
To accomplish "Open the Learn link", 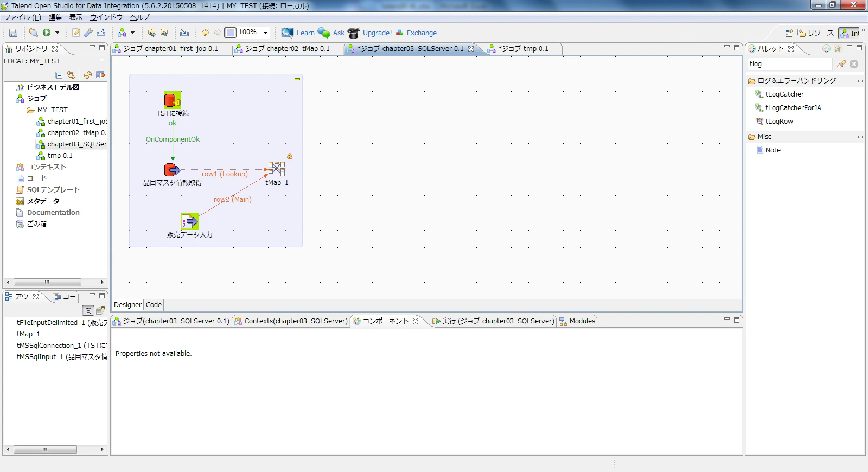I will point(305,33).
